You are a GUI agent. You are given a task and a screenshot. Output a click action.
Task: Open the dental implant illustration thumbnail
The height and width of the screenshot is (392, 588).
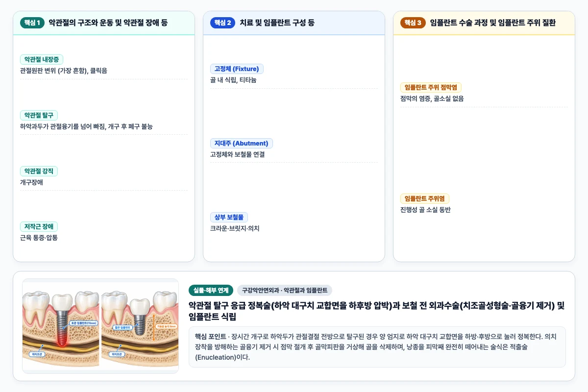click(x=100, y=326)
